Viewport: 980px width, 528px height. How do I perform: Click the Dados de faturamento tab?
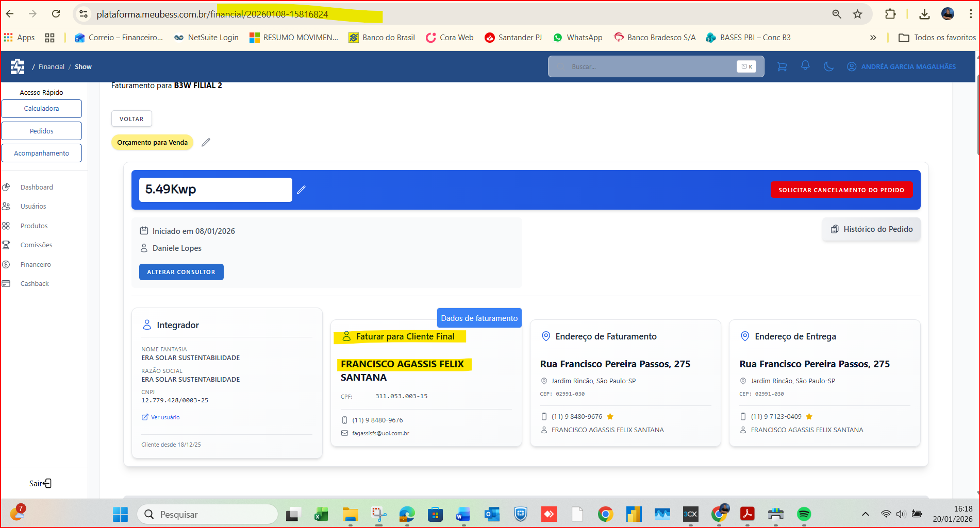tap(479, 318)
